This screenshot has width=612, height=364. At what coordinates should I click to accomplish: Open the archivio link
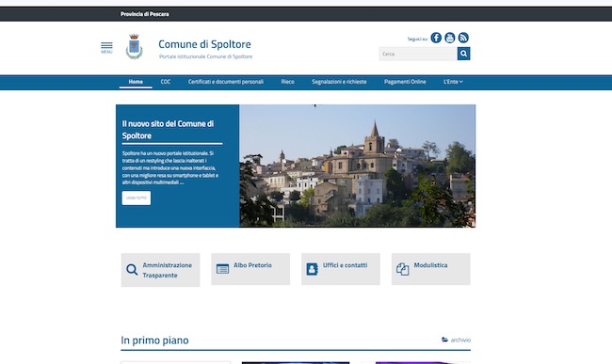460,340
